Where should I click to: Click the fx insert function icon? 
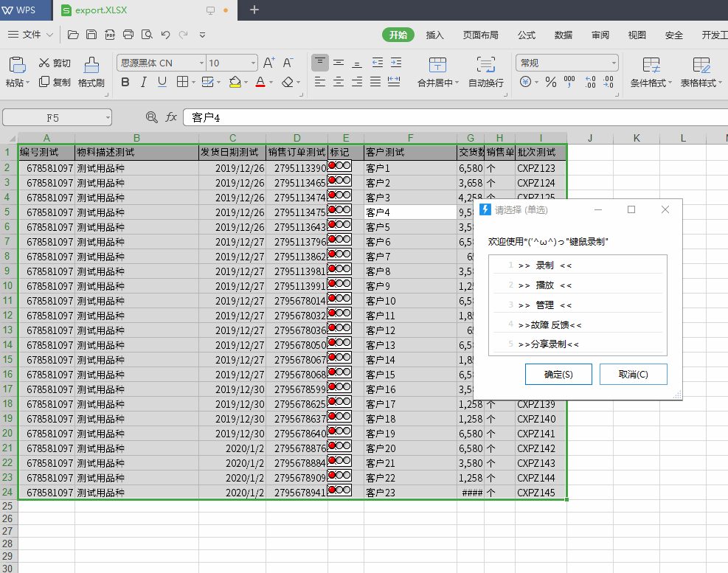171,117
